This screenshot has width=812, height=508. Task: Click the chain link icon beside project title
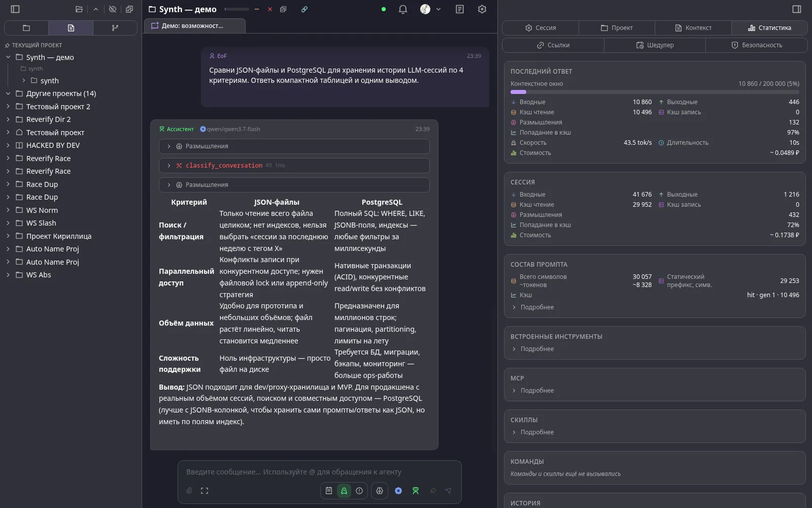click(x=304, y=9)
